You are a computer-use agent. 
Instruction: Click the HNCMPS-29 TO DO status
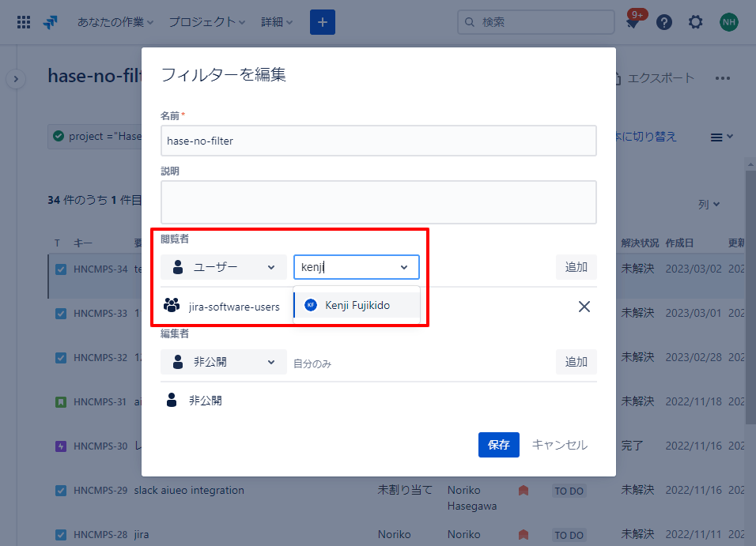point(569,491)
